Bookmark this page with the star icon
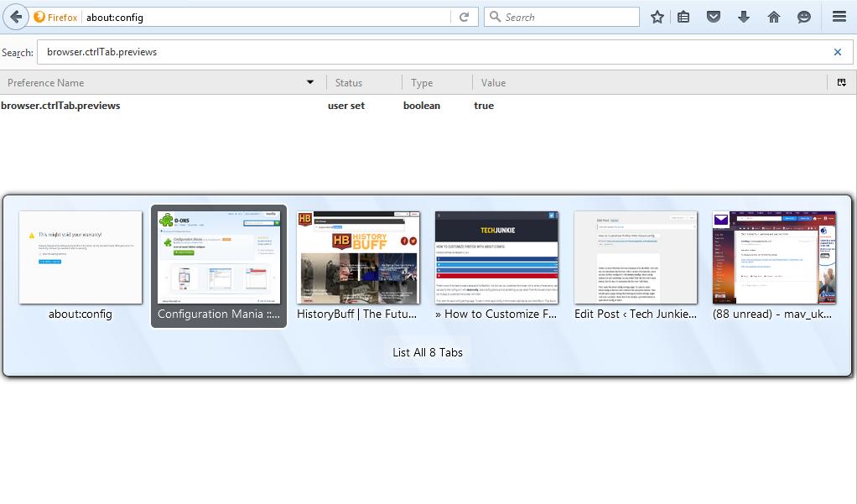Image resolution: width=857 pixels, height=504 pixels. pos(657,16)
